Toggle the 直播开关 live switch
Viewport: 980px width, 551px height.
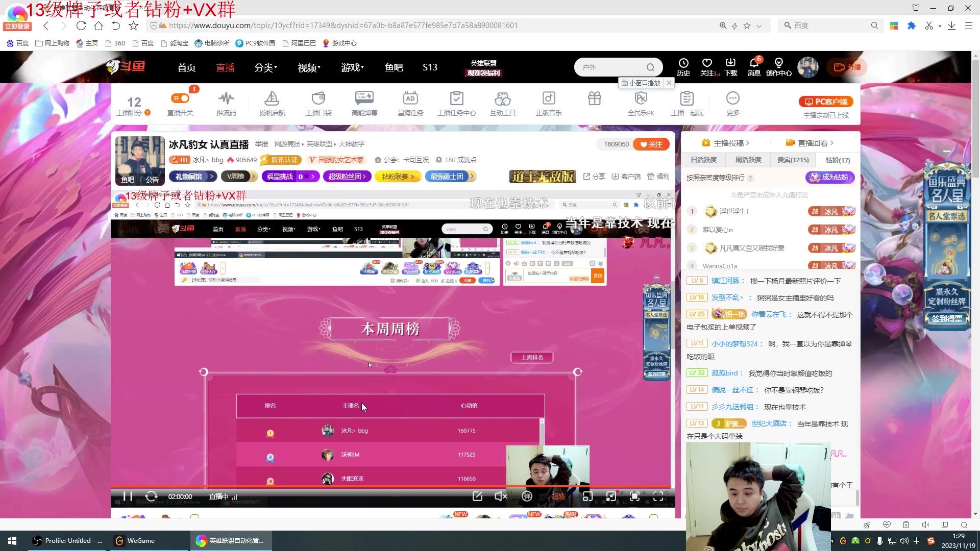(180, 98)
